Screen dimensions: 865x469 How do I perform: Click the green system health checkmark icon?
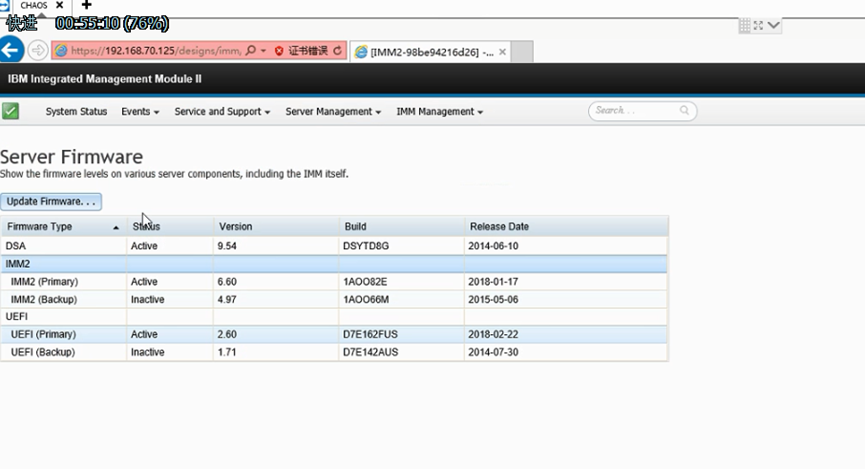[10, 111]
